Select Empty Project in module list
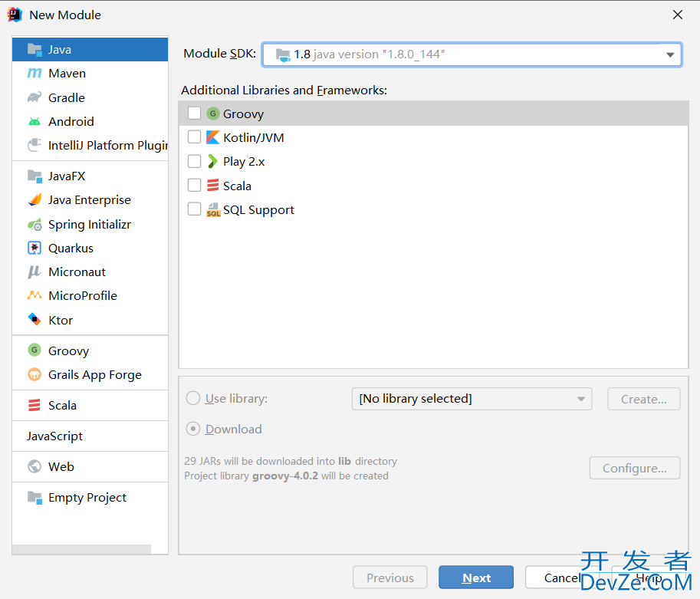 [x=90, y=497]
